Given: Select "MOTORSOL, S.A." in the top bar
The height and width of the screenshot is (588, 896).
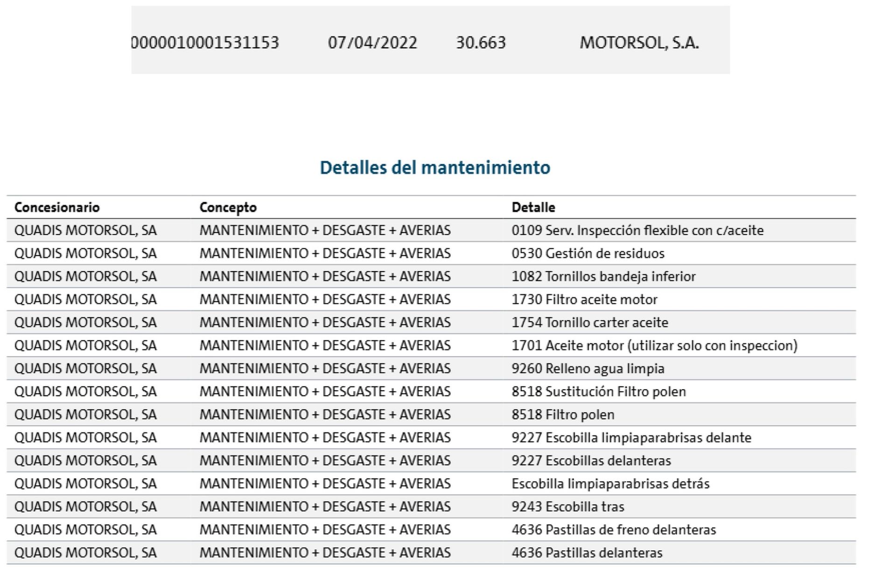Looking at the screenshot, I should click(x=639, y=43).
